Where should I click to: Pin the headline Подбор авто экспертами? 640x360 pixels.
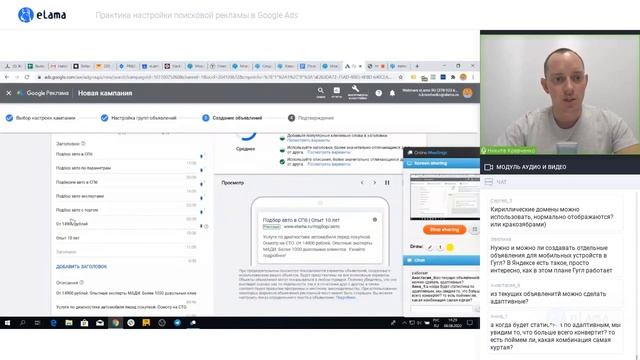(x=202, y=198)
